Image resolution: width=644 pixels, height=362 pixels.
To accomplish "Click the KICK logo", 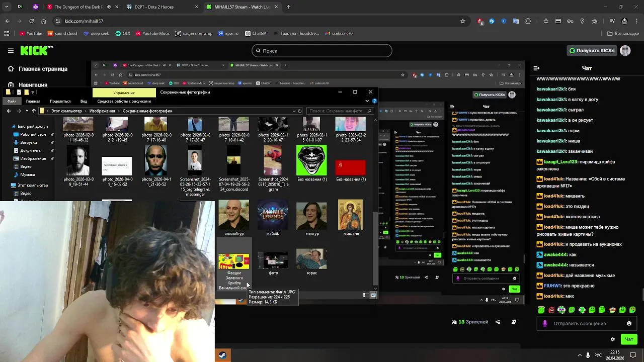I will [36, 51].
